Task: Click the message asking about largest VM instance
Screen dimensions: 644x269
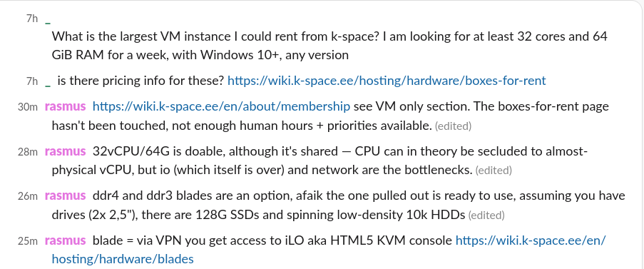Action: pyautogui.click(x=329, y=46)
